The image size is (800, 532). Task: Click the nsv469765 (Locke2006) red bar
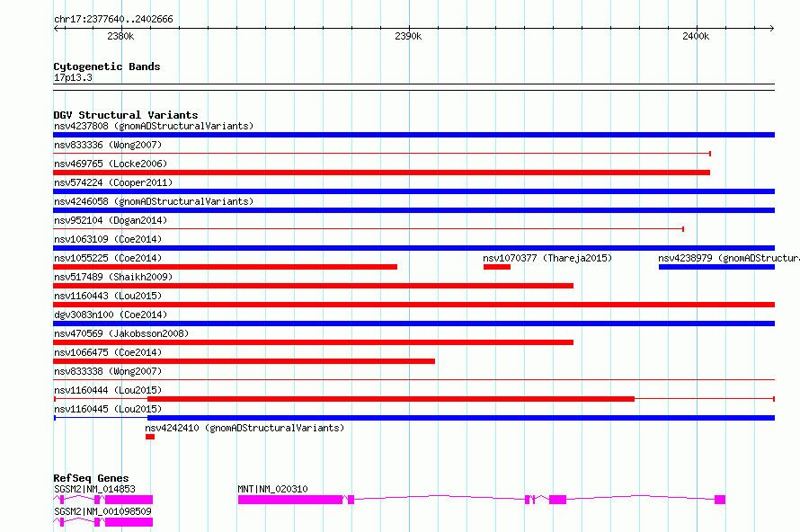click(382, 173)
